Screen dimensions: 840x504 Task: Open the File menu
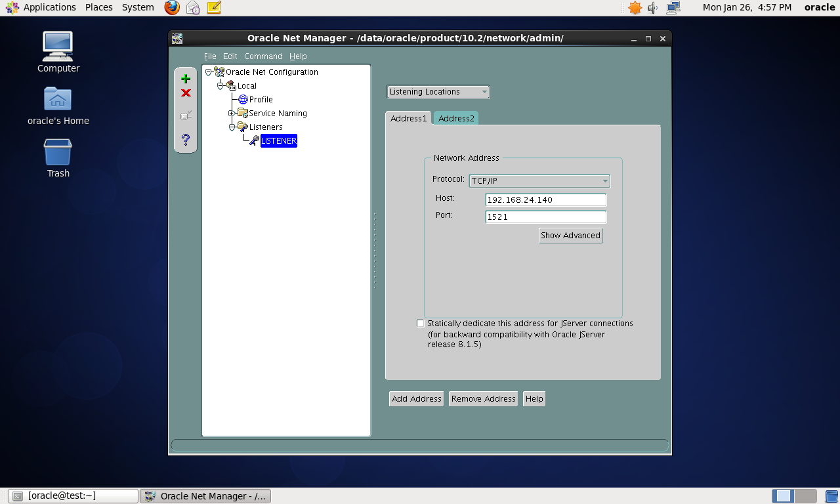[210, 56]
